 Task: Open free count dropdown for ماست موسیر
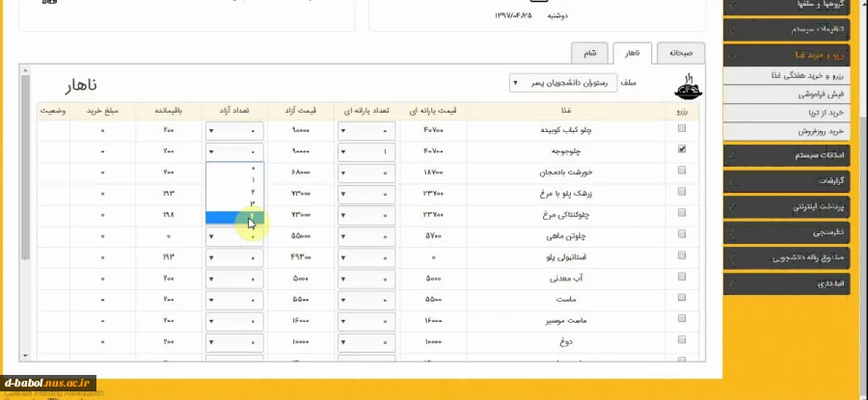point(234,321)
